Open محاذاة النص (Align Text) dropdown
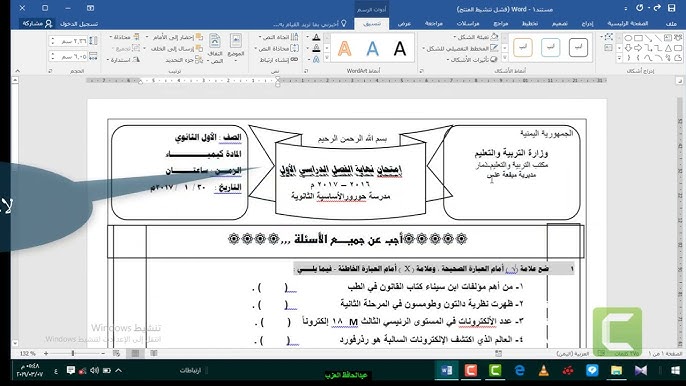 pyautogui.click(x=277, y=48)
